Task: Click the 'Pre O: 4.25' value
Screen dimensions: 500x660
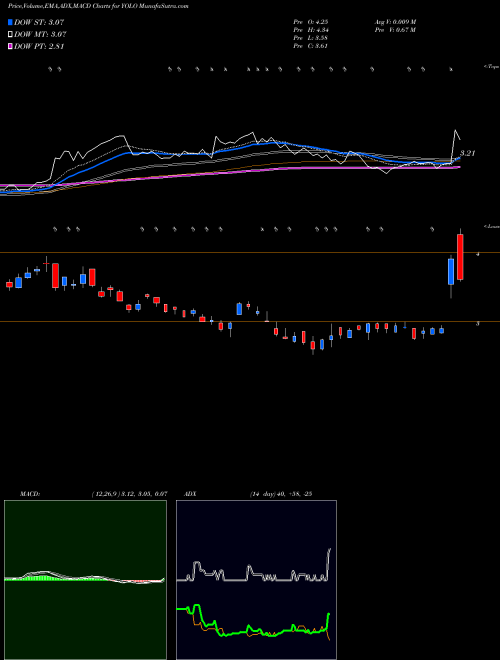Action: click(x=311, y=21)
